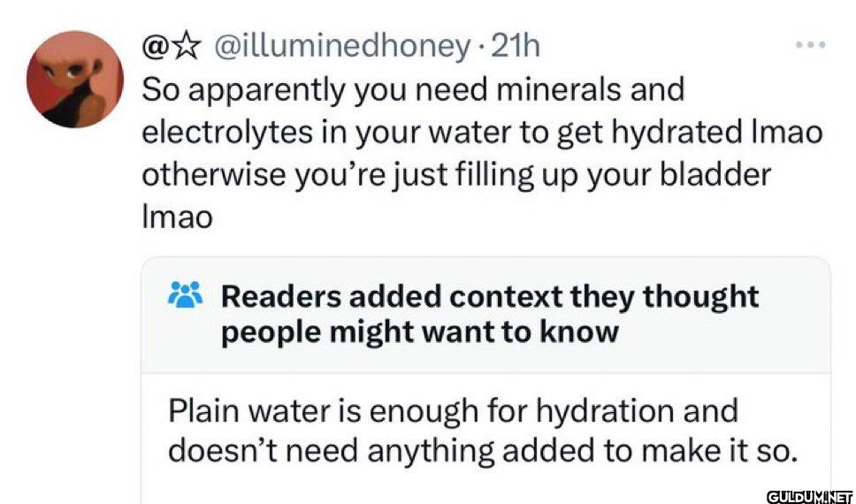Open the tweet via 21h timestamp
The width and height of the screenshot is (856, 504).
(516, 48)
